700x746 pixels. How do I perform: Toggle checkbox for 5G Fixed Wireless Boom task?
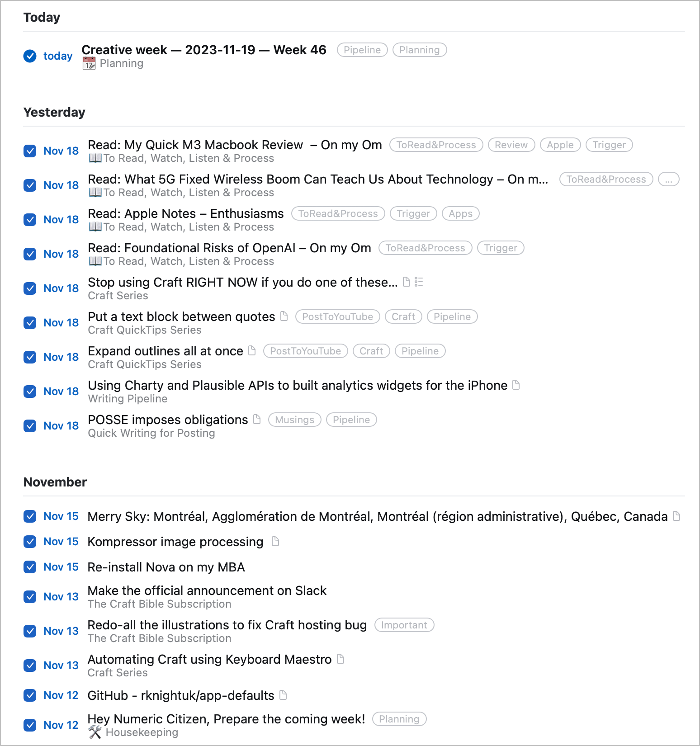tap(30, 185)
